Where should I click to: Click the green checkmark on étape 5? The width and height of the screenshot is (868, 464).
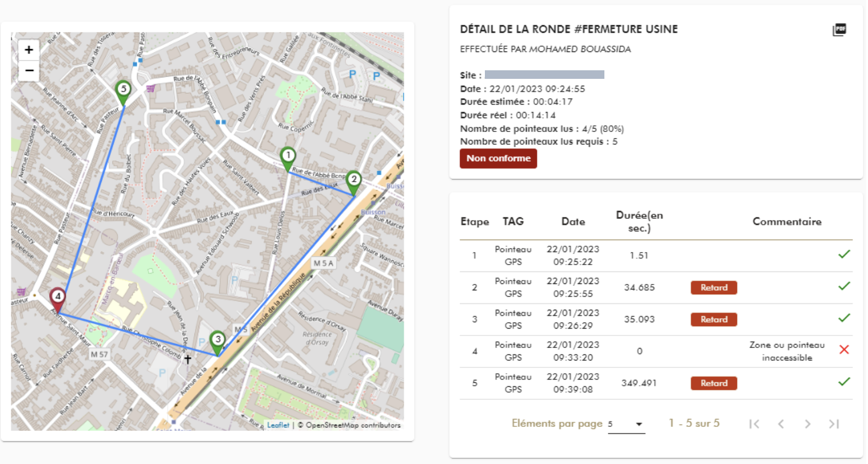(x=844, y=381)
